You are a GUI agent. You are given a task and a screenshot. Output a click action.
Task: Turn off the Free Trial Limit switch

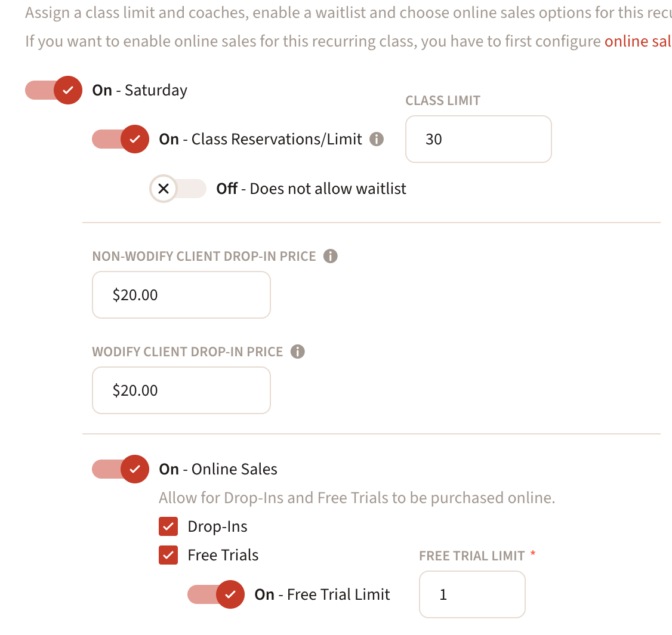click(x=217, y=594)
